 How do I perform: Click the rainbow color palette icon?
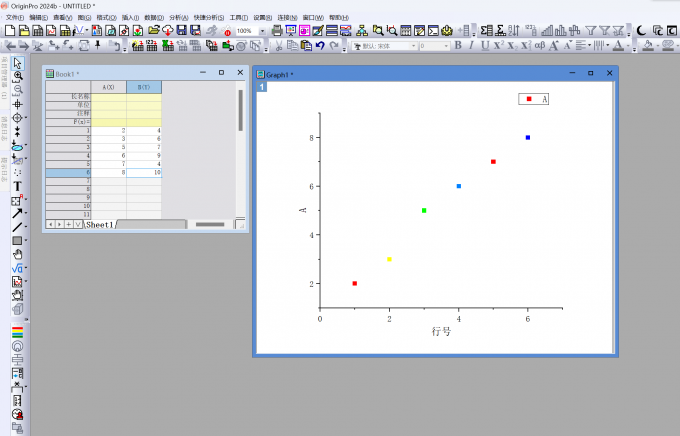(x=17, y=332)
